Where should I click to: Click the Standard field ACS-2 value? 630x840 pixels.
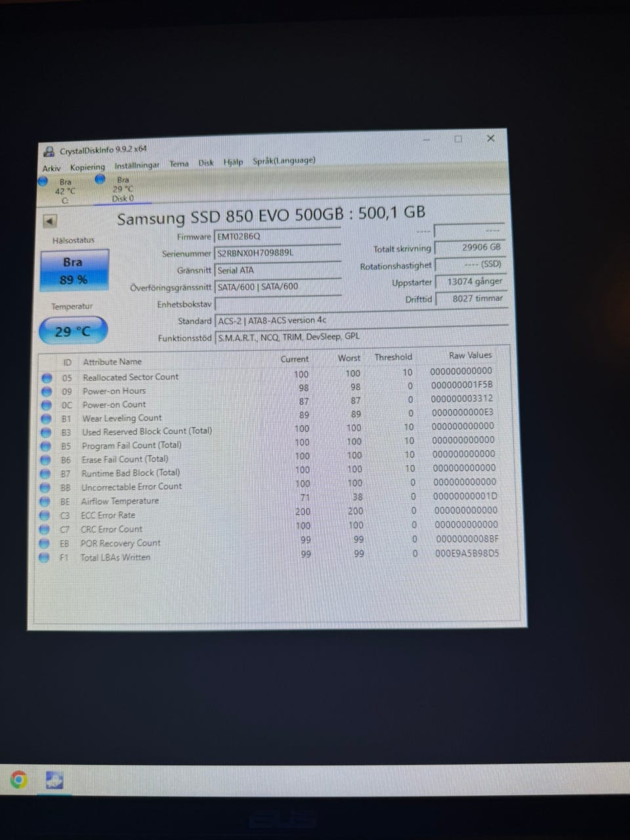(x=361, y=320)
